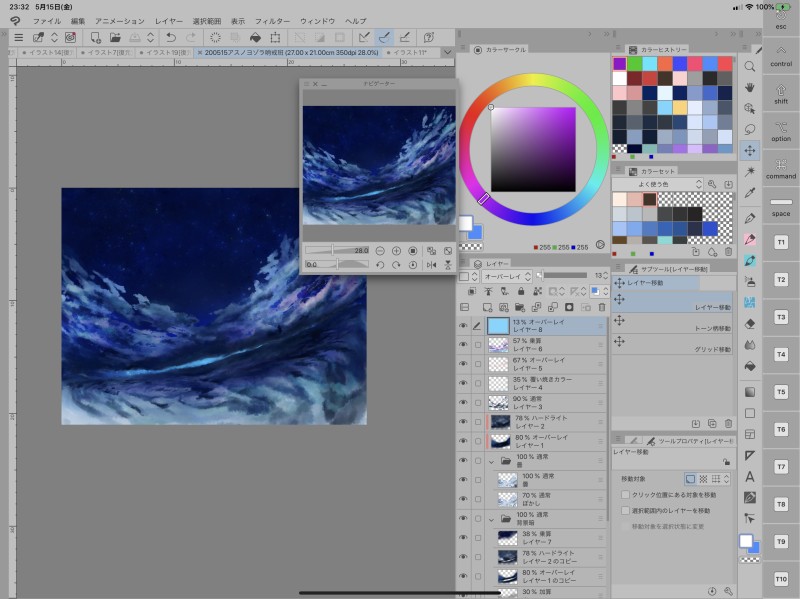The height and width of the screenshot is (599, 800).
Task: Pick the orange swatch in カラーヒストリー
Action: click(x=665, y=62)
